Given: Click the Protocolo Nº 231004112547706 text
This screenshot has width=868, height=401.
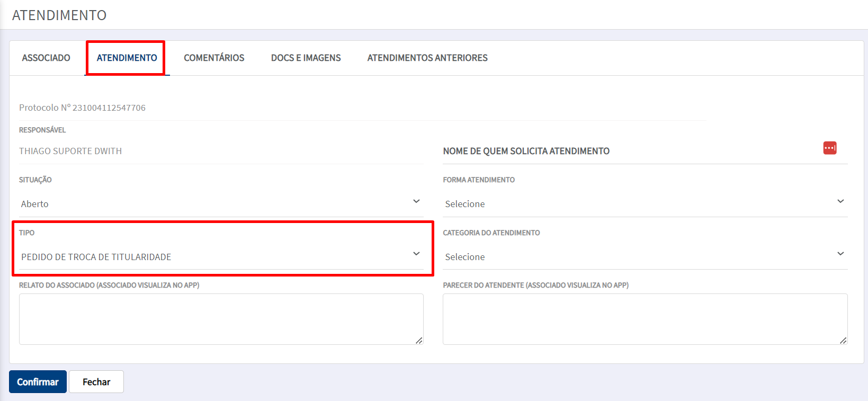Looking at the screenshot, I should click(82, 108).
